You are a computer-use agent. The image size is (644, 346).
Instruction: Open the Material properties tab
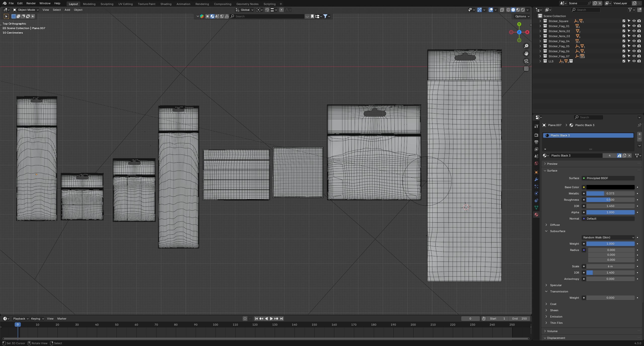click(x=536, y=215)
